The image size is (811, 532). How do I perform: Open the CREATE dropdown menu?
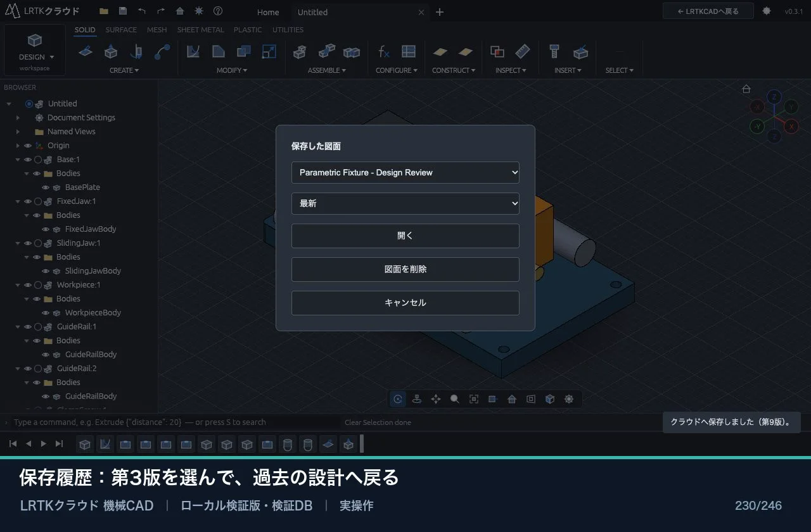point(124,70)
